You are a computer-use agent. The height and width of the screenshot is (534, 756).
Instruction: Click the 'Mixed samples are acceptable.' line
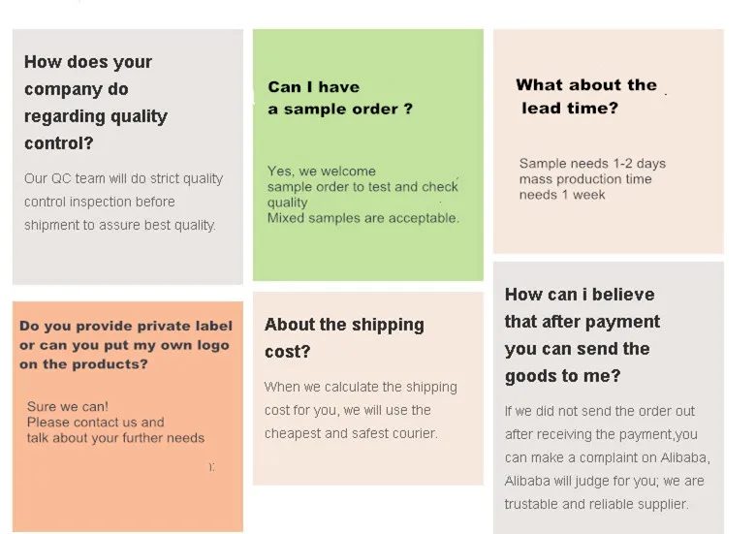pos(362,218)
